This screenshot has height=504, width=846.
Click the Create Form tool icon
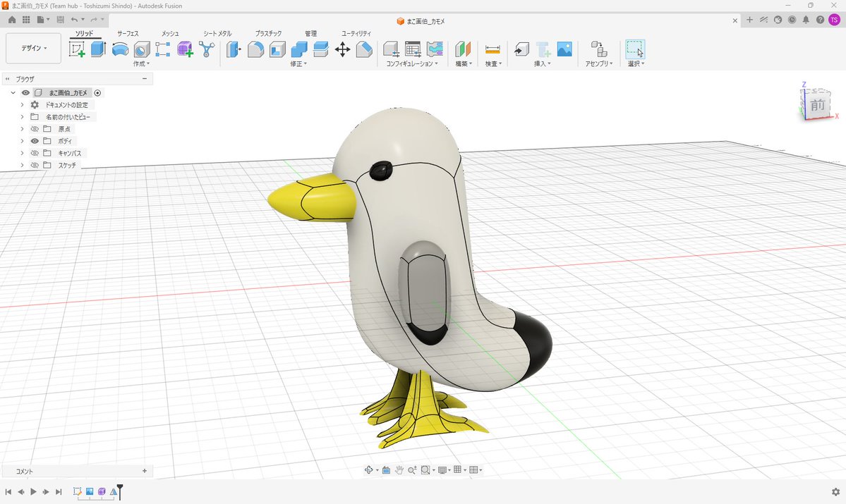click(185, 49)
